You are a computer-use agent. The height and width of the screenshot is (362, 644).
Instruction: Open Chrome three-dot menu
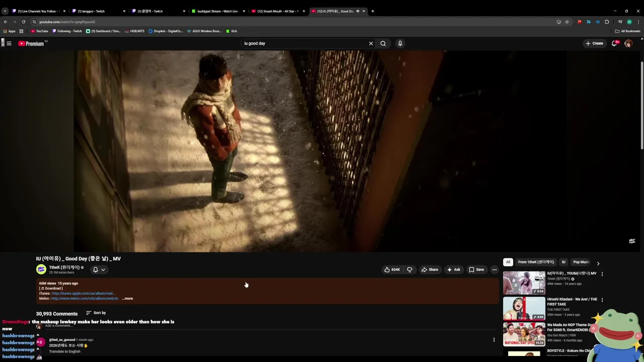pos(638,22)
